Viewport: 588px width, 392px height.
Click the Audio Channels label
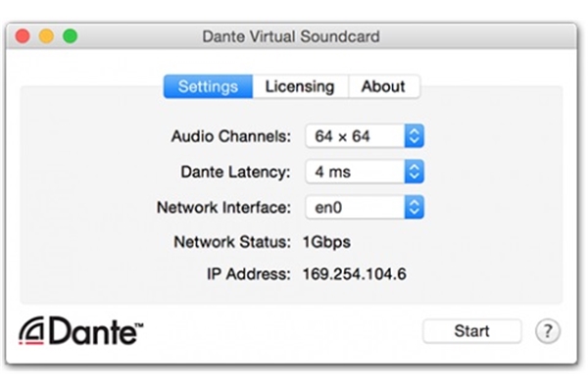[x=231, y=136]
